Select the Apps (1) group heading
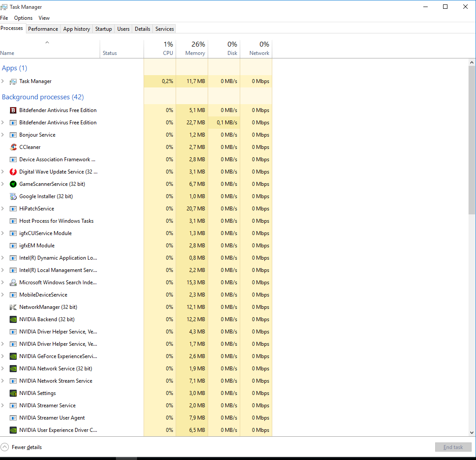 click(14, 68)
